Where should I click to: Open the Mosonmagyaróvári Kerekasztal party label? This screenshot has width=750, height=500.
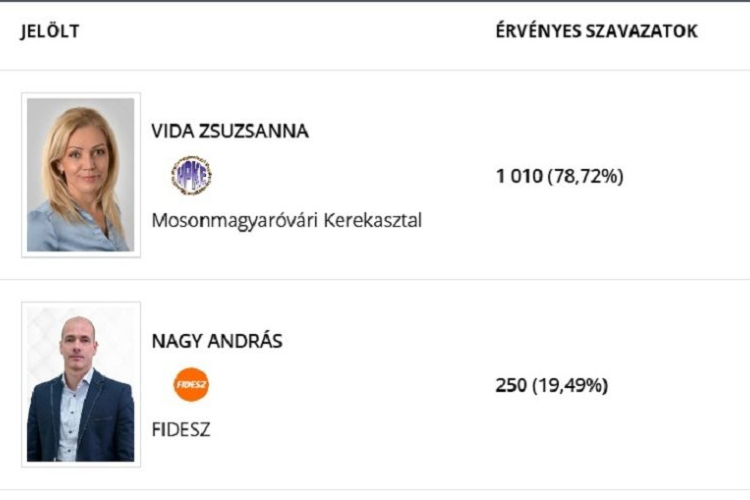[x=286, y=220]
